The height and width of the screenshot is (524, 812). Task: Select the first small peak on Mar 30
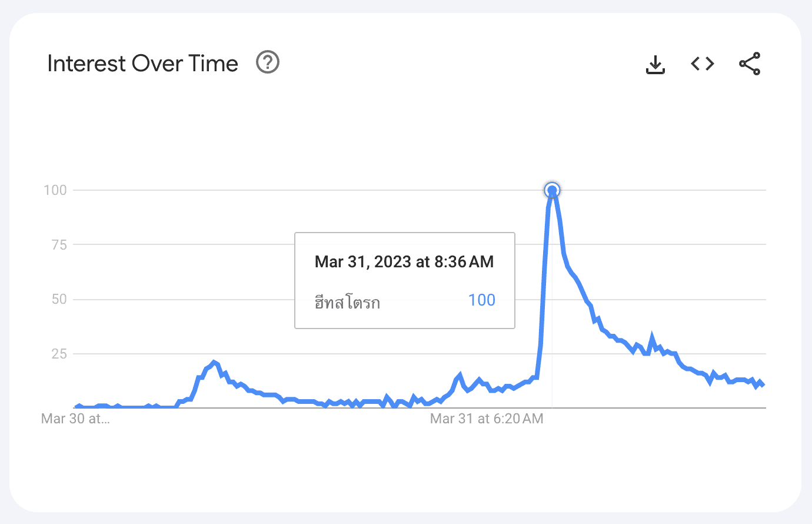(x=214, y=362)
